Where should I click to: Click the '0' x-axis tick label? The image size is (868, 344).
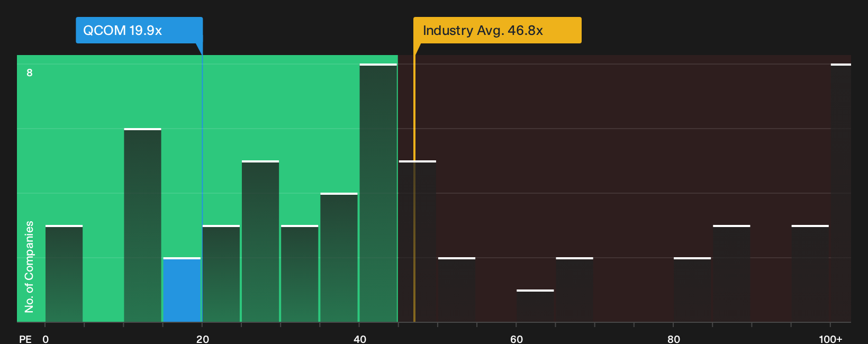coord(46,339)
